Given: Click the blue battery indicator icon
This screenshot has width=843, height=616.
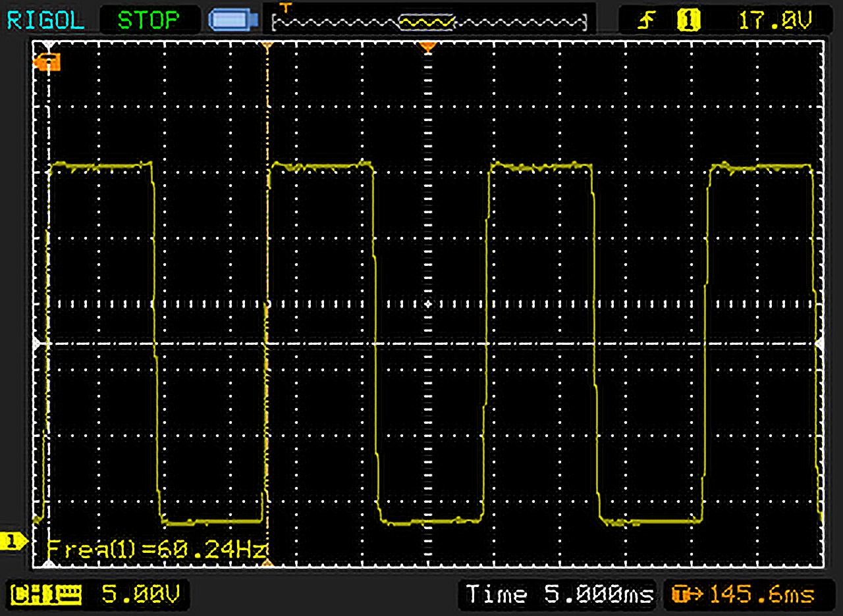Looking at the screenshot, I should point(232,20).
